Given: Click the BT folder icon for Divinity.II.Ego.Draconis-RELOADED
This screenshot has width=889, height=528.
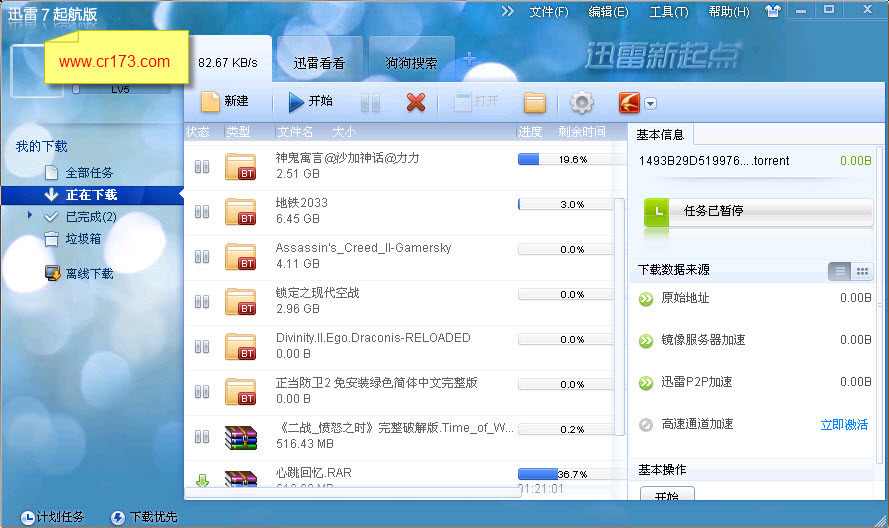Looking at the screenshot, I should click(240, 346).
